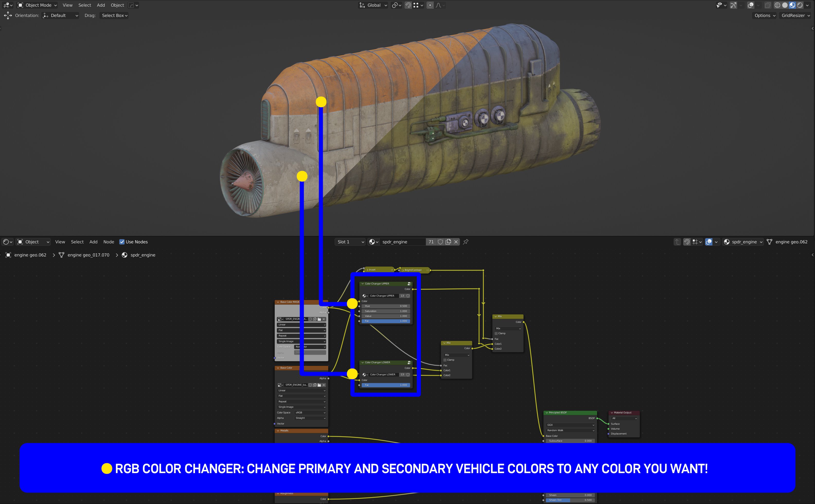This screenshot has height=504, width=815.
Task: Click the GridResizer button
Action: (x=795, y=15)
